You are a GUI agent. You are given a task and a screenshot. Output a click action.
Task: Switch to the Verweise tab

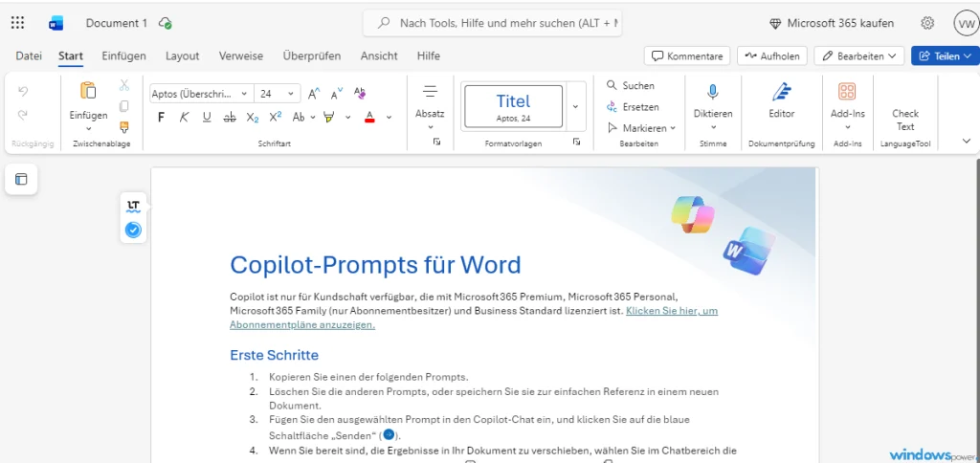point(240,55)
